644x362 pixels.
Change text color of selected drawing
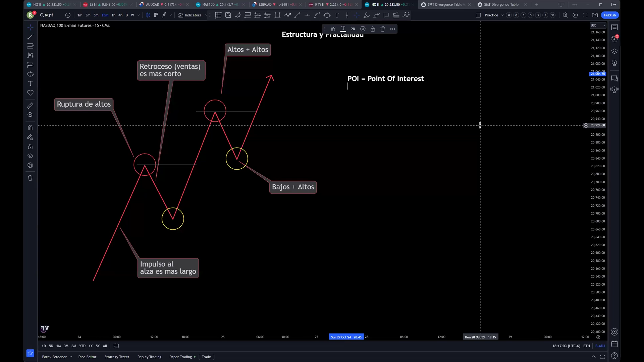[x=343, y=29]
